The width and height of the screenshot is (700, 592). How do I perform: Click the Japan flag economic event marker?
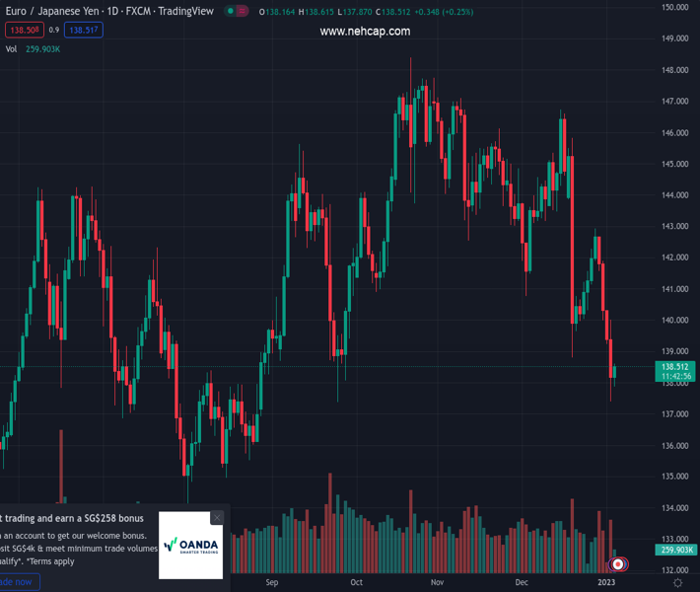[x=618, y=564]
